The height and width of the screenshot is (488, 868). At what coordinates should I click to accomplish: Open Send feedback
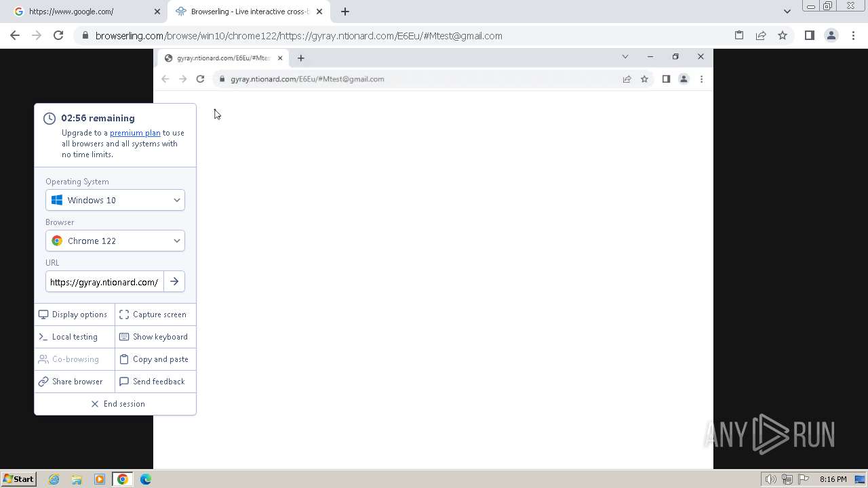click(155, 382)
